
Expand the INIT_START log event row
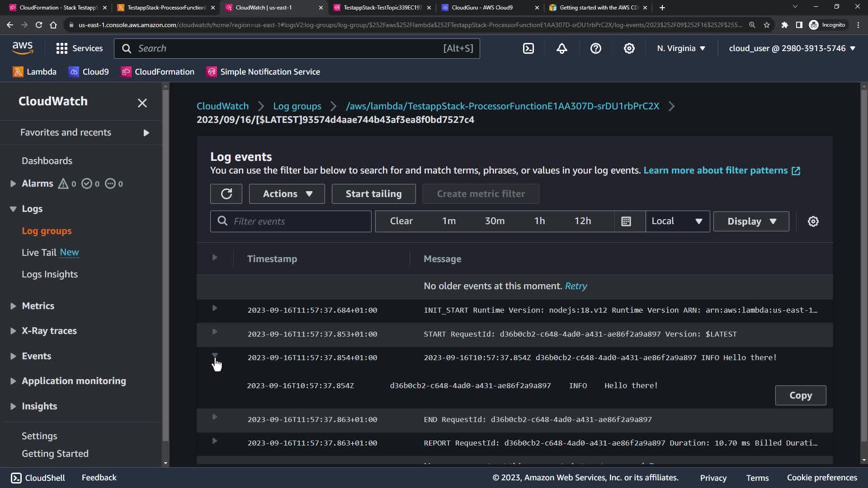215,308
